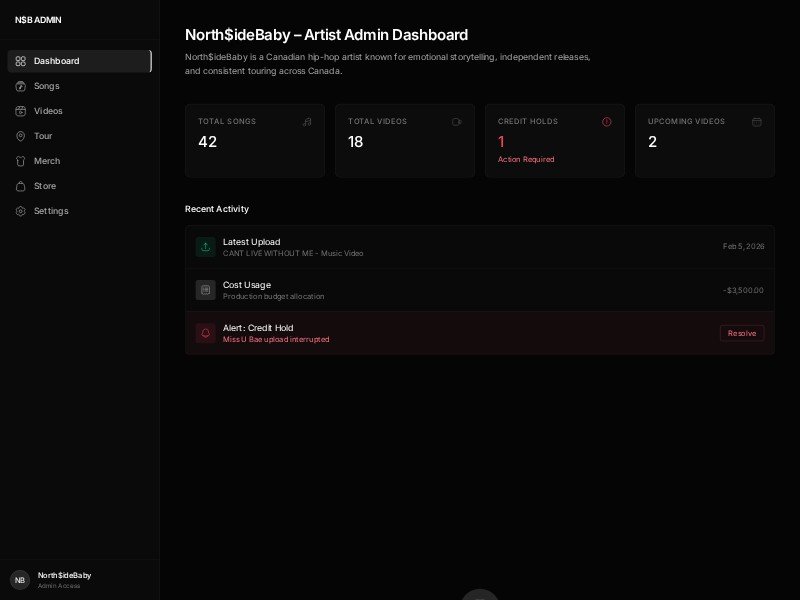
Task: Click the NB avatar circle at bottom left
Action: 18,580
